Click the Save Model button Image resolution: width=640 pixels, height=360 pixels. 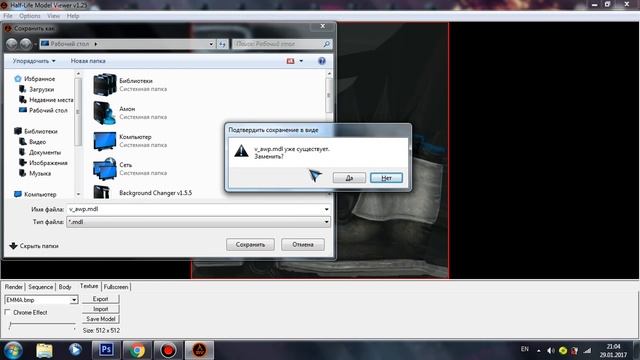100,319
